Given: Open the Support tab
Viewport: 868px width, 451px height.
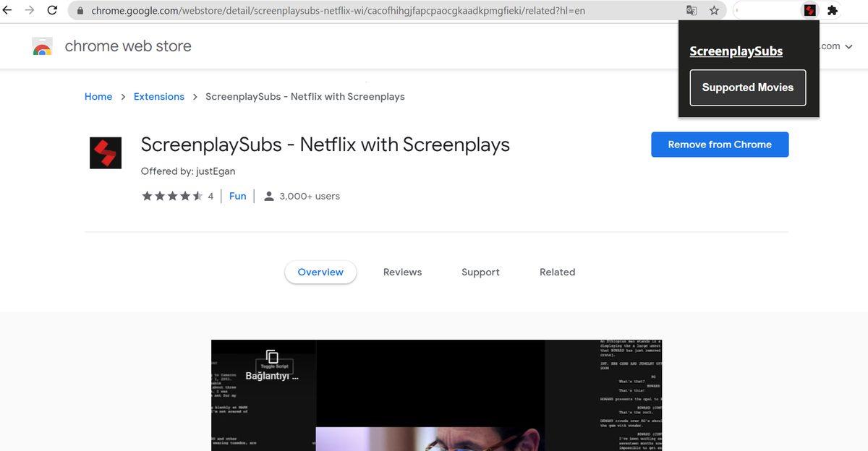Looking at the screenshot, I should pyautogui.click(x=480, y=272).
